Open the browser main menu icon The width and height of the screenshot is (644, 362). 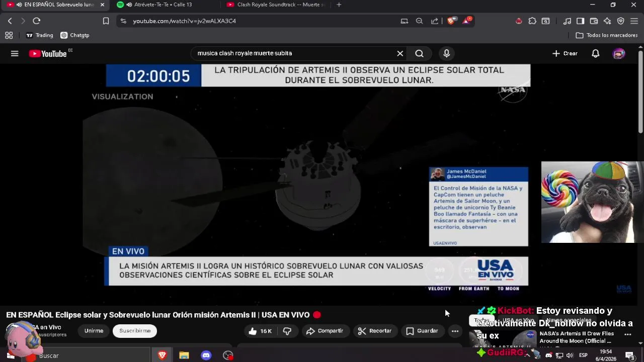click(634, 21)
